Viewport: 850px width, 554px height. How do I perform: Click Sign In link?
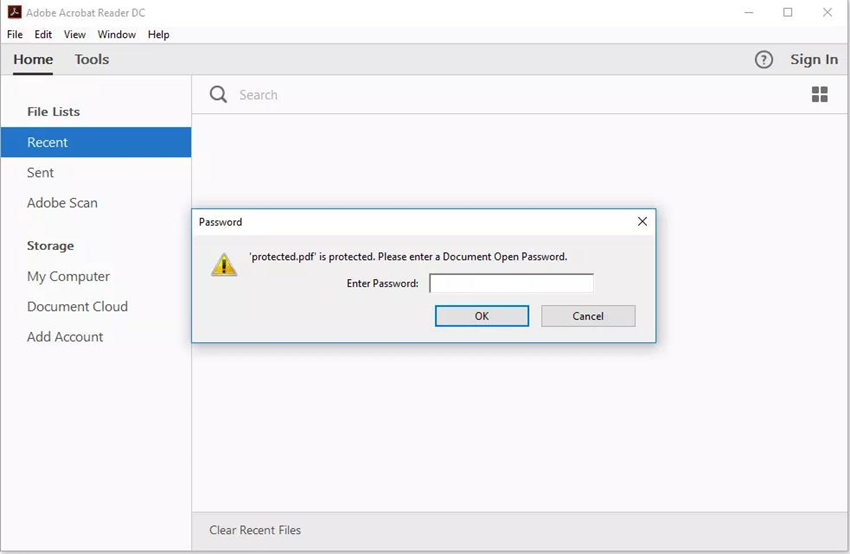[x=814, y=59]
